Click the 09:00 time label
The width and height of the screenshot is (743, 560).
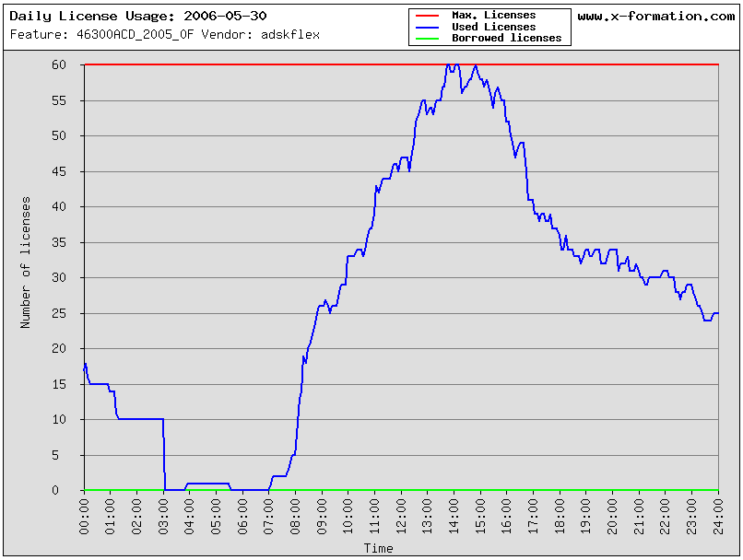pyautogui.click(x=323, y=517)
